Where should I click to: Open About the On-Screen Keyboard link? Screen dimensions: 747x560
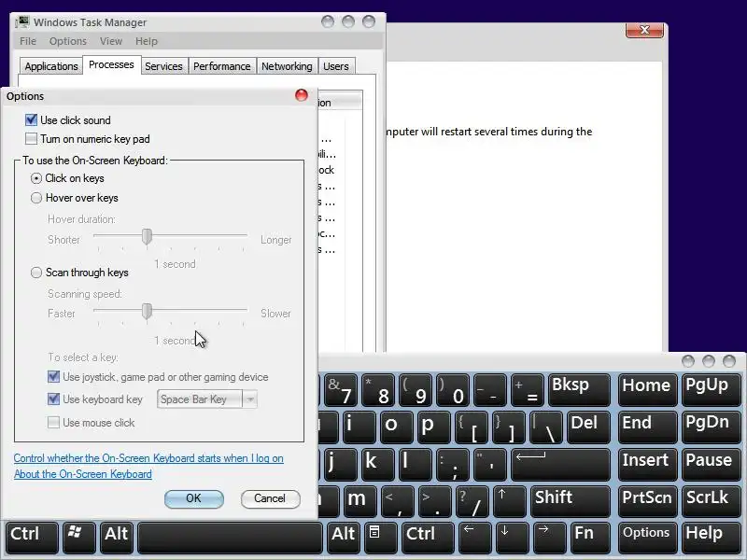83,474
